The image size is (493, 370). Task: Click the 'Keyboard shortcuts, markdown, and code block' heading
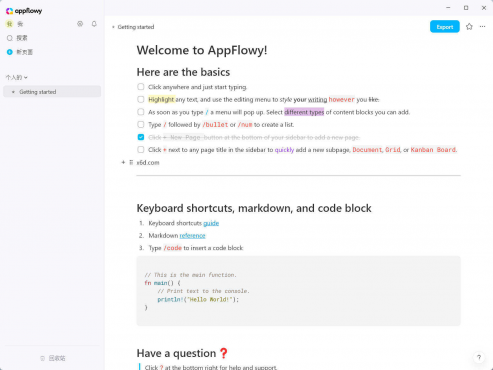254,208
